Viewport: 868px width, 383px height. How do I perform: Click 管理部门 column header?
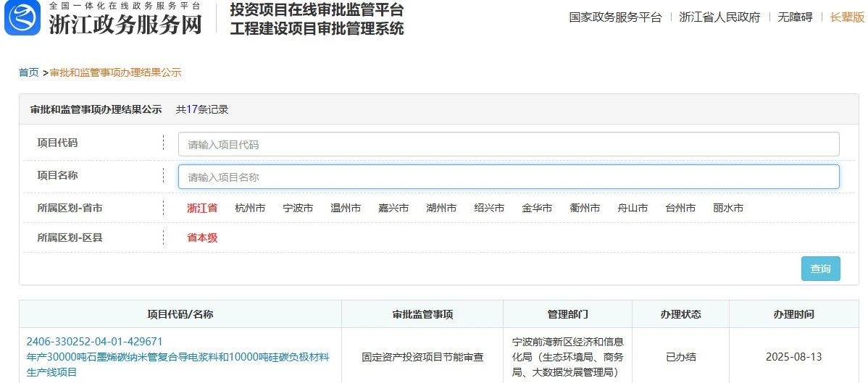click(568, 314)
